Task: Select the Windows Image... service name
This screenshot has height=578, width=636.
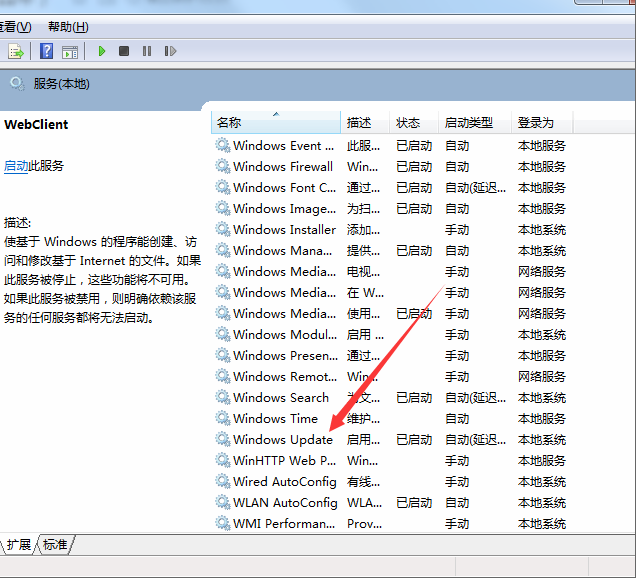Action: tap(285, 208)
